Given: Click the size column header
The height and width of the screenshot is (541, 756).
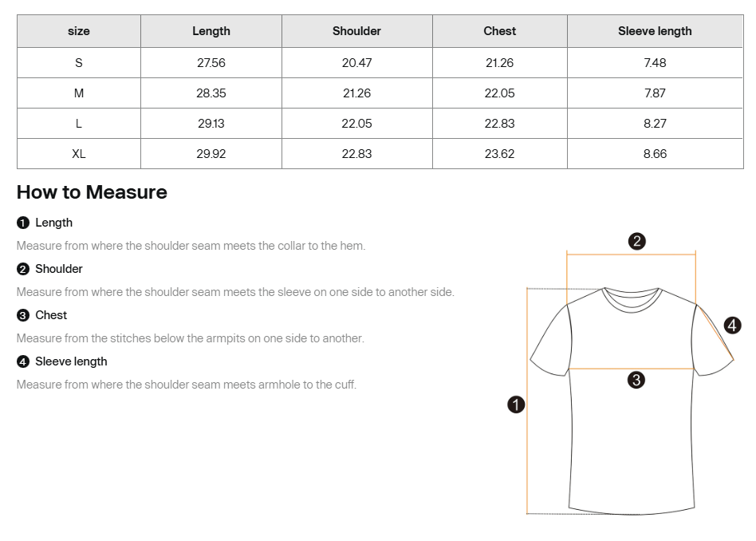Looking at the screenshot, I should click(x=79, y=31).
